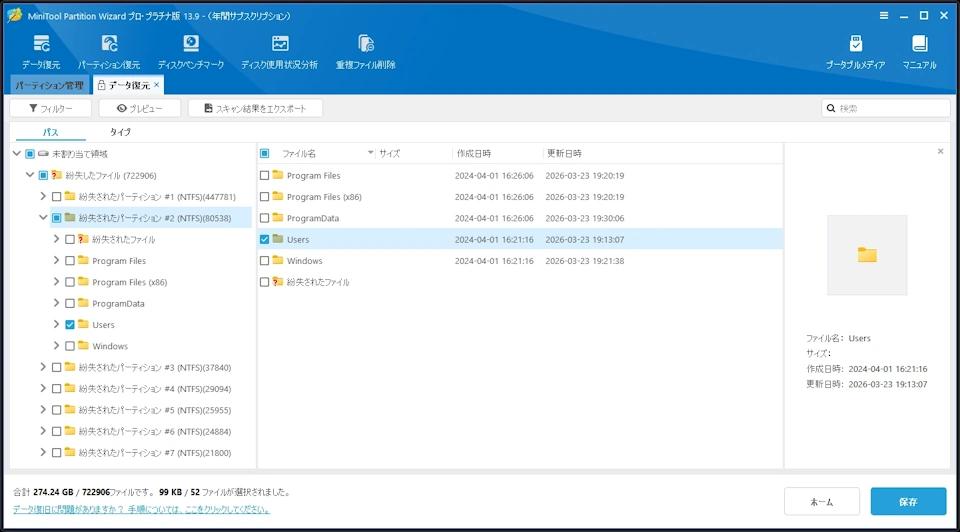Click the ホーム button
This screenshot has height=532, width=960.
pyautogui.click(x=822, y=502)
